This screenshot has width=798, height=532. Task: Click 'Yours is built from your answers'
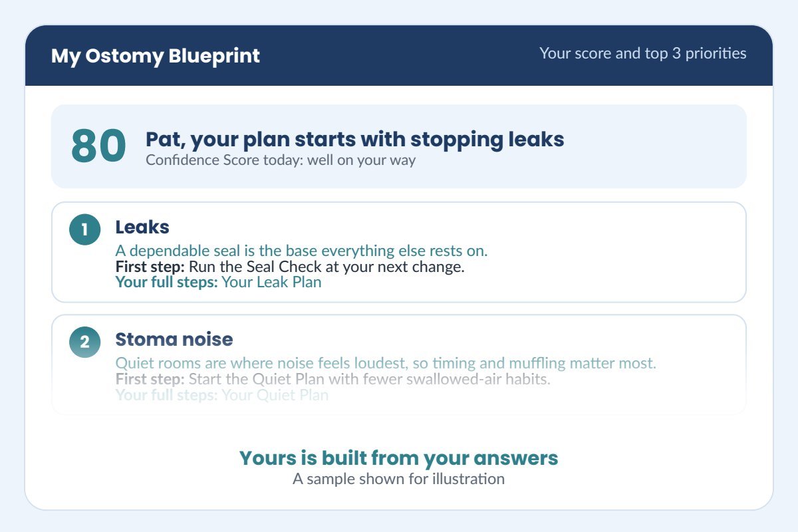399,458
